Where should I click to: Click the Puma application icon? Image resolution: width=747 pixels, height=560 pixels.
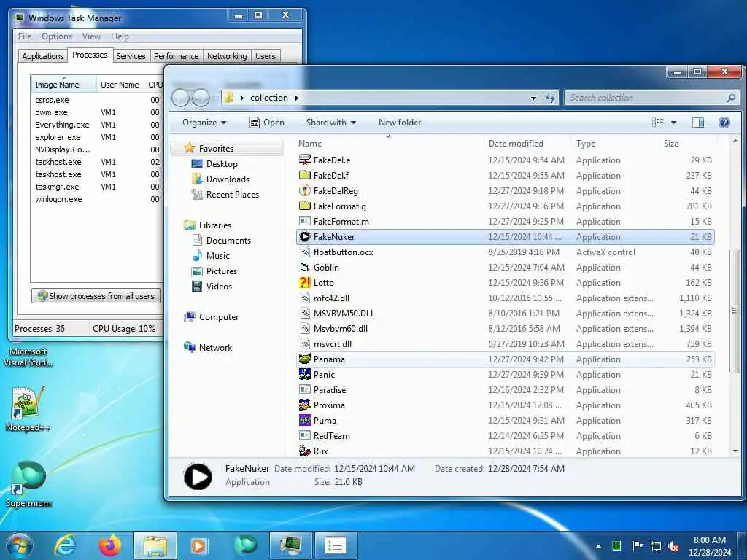tap(304, 420)
